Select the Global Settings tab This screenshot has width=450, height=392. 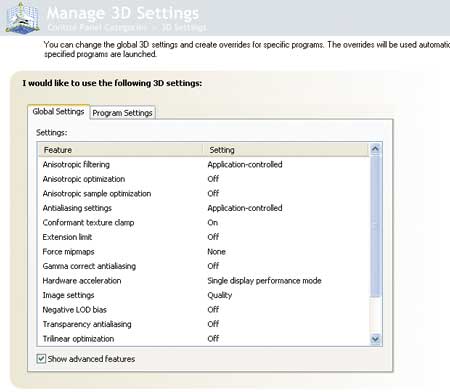tap(58, 112)
